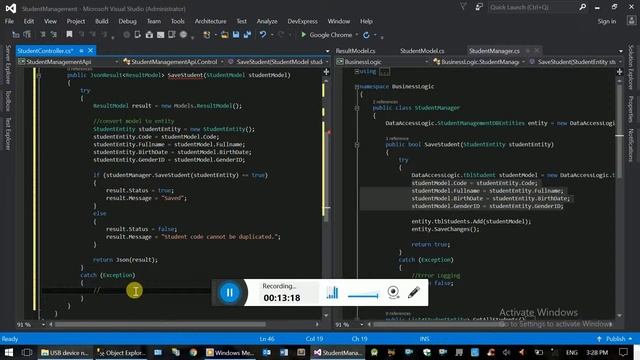Open the Properties side tab
Viewport: 640px width, 360px height.
tap(631, 109)
